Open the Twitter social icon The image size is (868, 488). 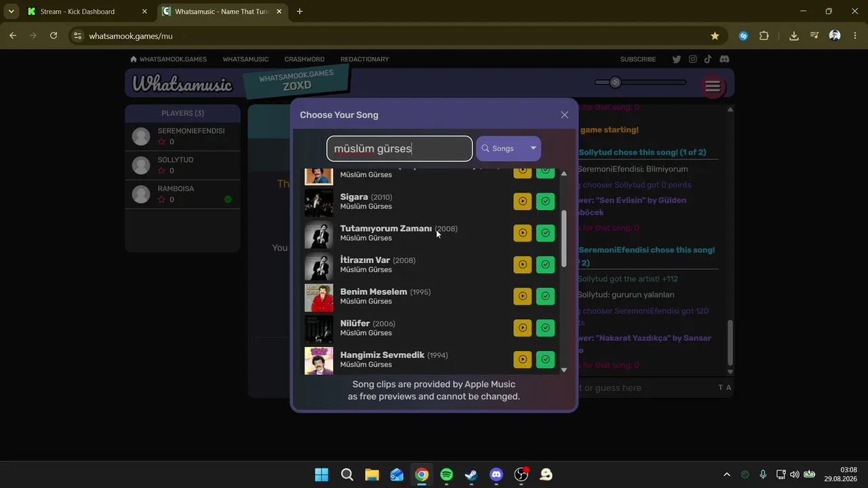click(676, 60)
